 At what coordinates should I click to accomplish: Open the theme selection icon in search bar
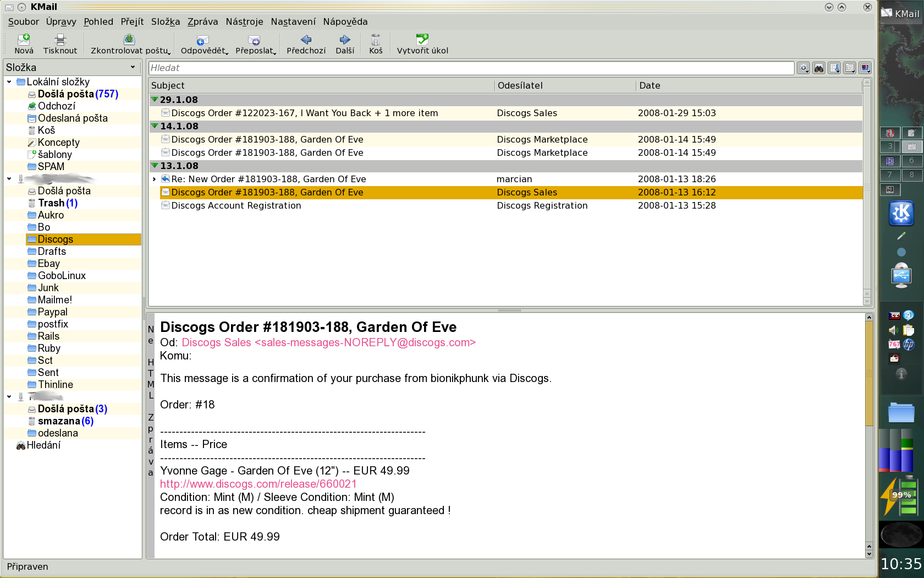point(865,68)
